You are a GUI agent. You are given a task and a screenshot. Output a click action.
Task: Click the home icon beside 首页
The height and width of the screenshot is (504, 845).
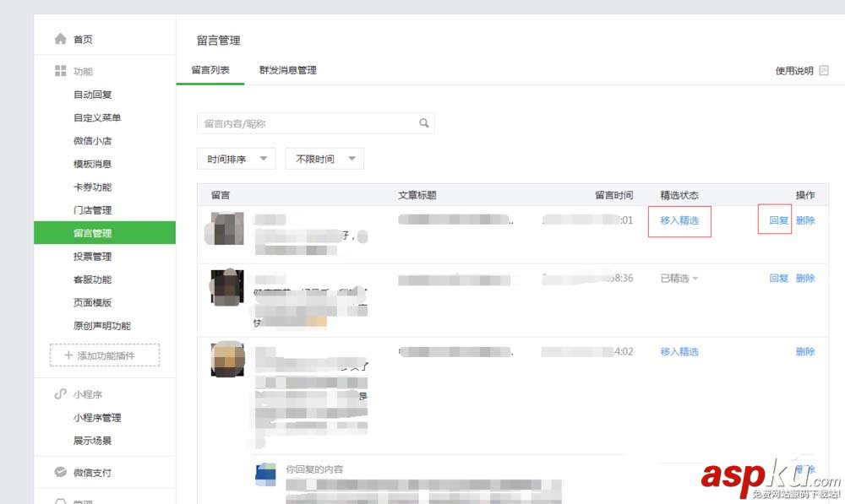point(60,37)
